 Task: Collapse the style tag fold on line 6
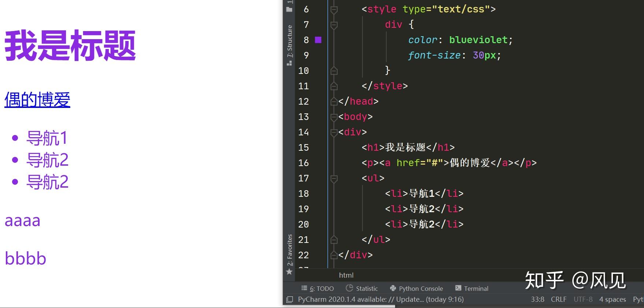[334, 10]
